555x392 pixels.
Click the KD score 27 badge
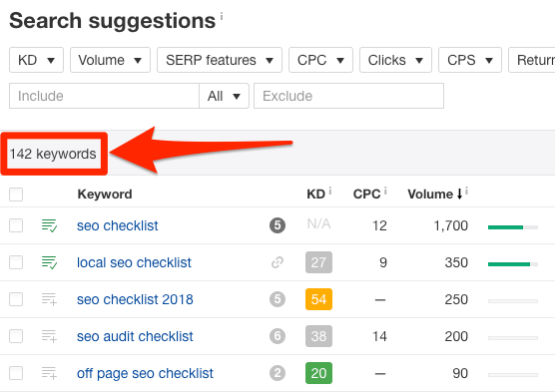coord(318,262)
